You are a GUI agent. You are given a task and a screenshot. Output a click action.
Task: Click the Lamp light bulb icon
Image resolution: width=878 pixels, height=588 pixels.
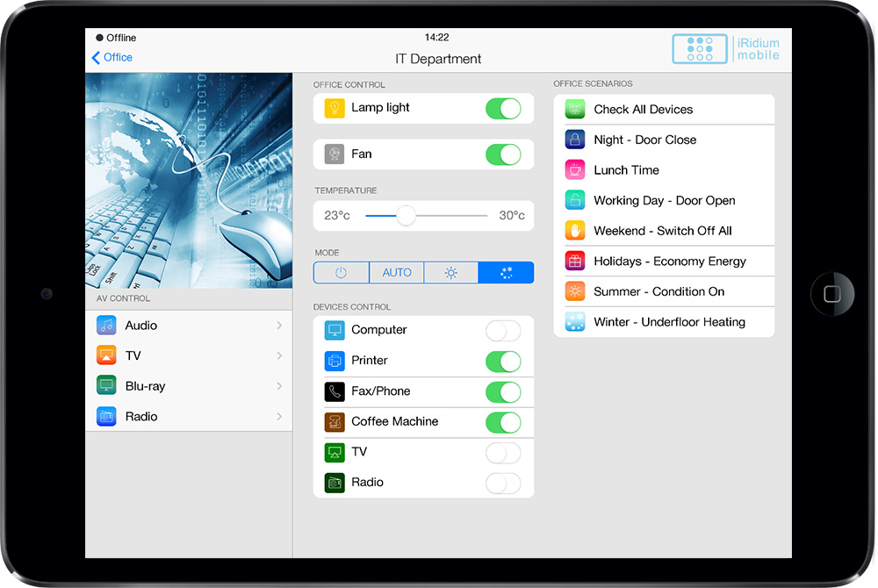point(335,108)
